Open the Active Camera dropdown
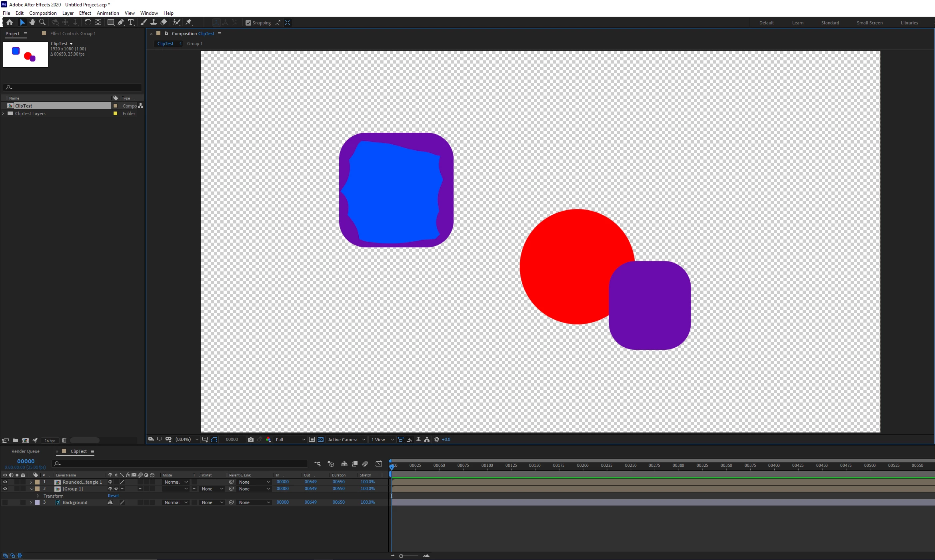This screenshot has height=560, width=935. 346,439
